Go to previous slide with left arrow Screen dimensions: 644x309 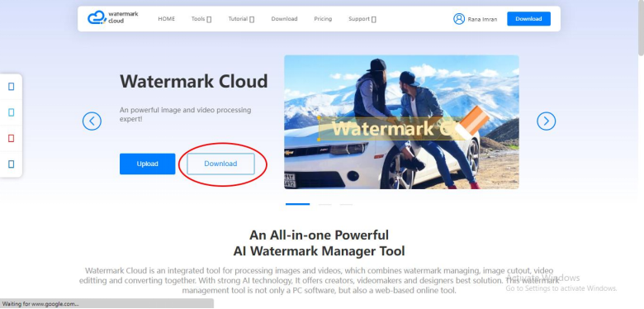92,121
